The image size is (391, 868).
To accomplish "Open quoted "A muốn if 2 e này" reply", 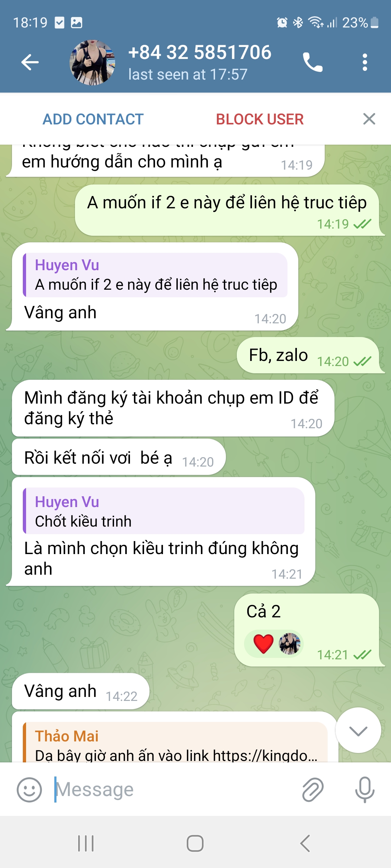I will [x=155, y=275].
